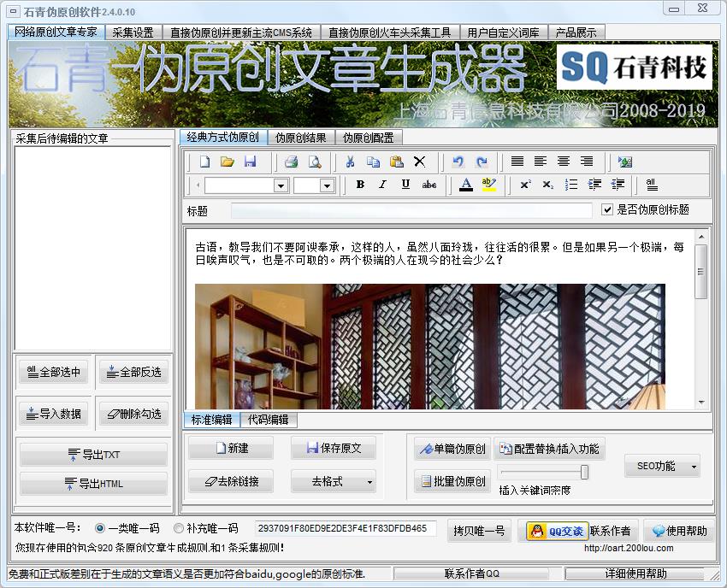
Task: Open the 去格式 dropdown arrow
Action: (369, 482)
